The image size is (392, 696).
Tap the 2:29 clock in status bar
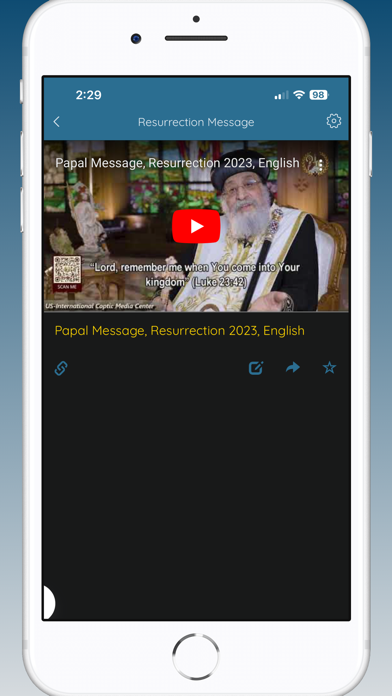(x=88, y=95)
